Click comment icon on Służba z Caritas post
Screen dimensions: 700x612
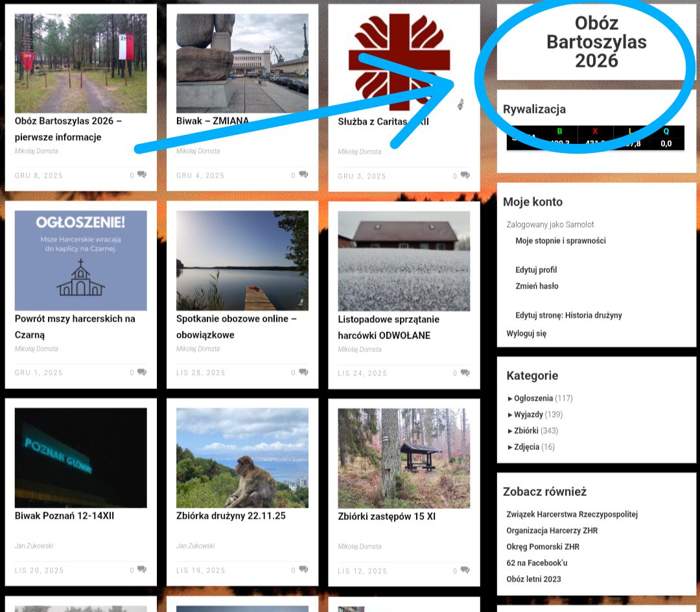tap(465, 176)
